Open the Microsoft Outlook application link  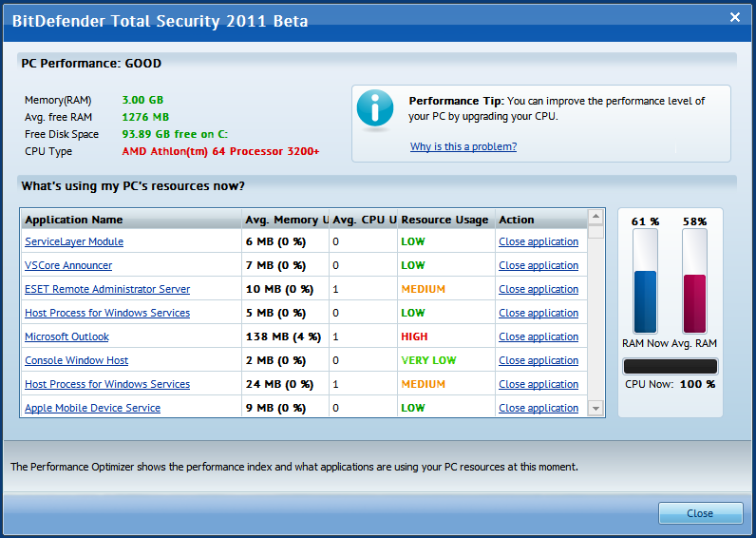(x=67, y=336)
